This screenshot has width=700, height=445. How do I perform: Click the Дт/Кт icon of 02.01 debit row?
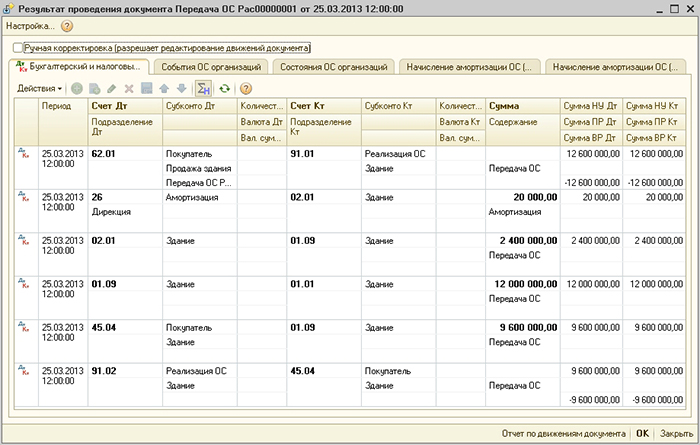(x=24, y=241)
